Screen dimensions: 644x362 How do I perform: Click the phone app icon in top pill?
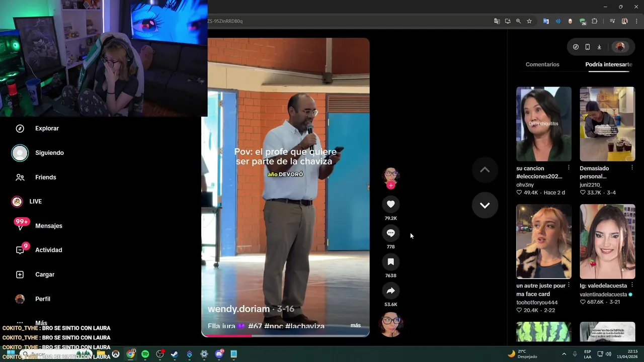coord(587,47)
